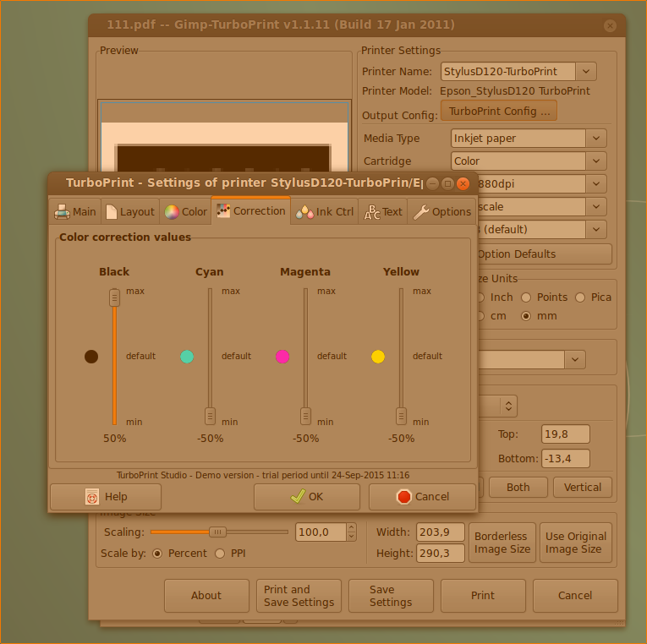This screenshot has height=644, width=647.
Task: Select the cm unit radio button
Action: point(480,316)
